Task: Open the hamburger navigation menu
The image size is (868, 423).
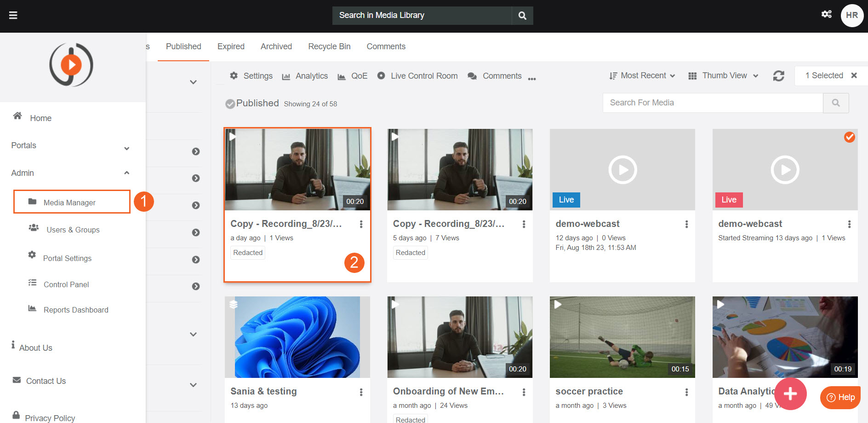Action: [13, 15]
